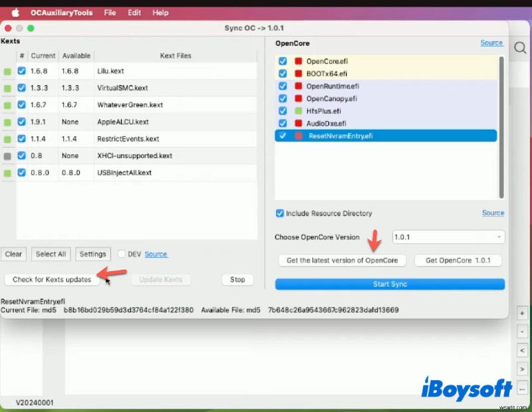Uncheck the ResetNvramEntry.efi checkbox
The image size is (532, 412).
pos(282,136)
